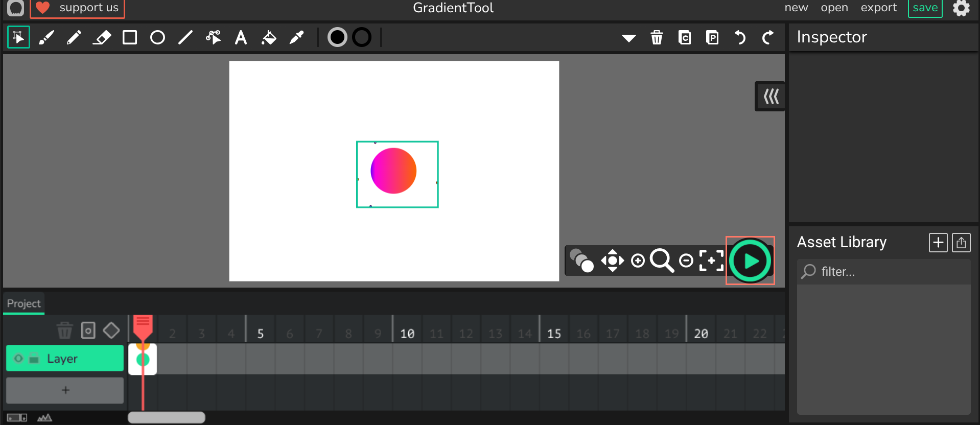The width and height of the screenshot is (980, 425).
Task: Click the Copy icon
Action: click(x=685, y=37)
